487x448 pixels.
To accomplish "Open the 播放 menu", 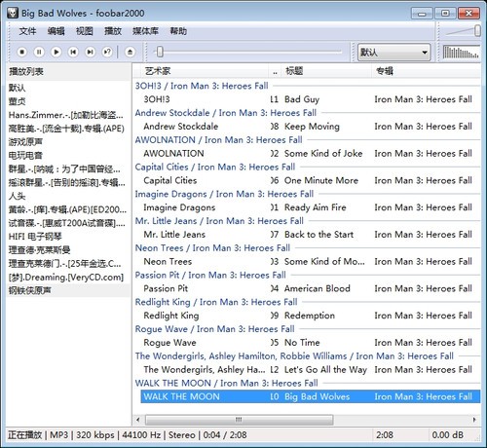I will pos(113,31).
